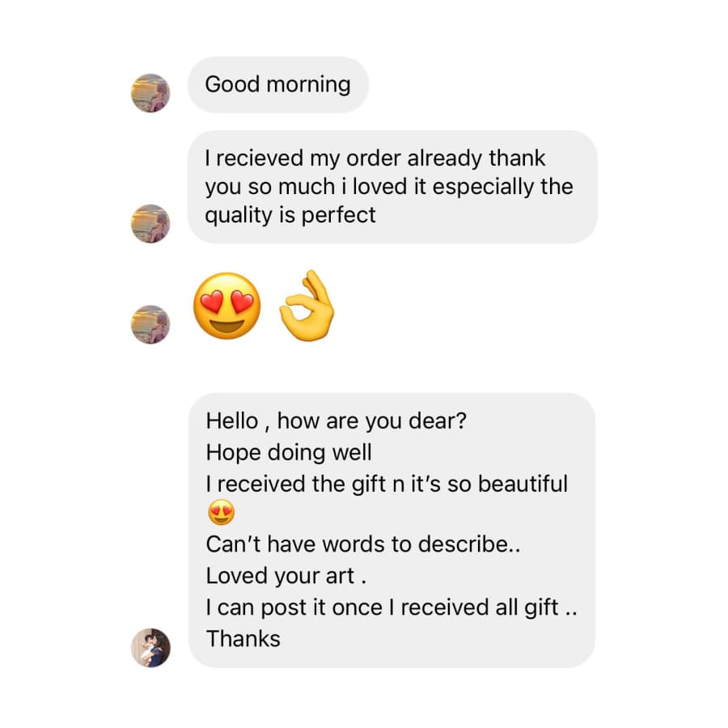Click line 'you so much i loved it'
The image size is (728, 728).
[315, 187]
